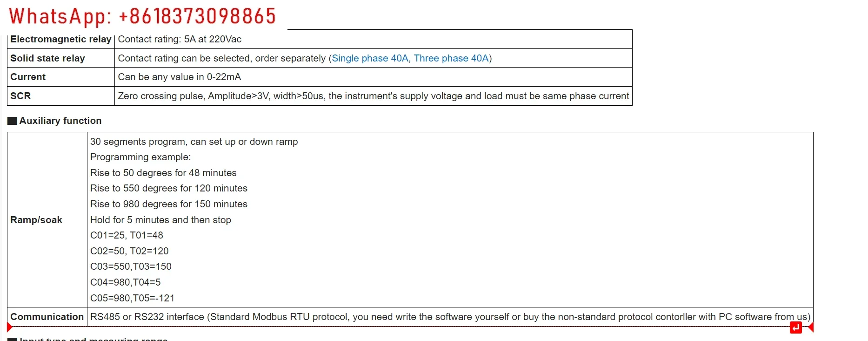
Task: Click the left red triangle marker
Action: pyautogui.click(x=10, y=327)
